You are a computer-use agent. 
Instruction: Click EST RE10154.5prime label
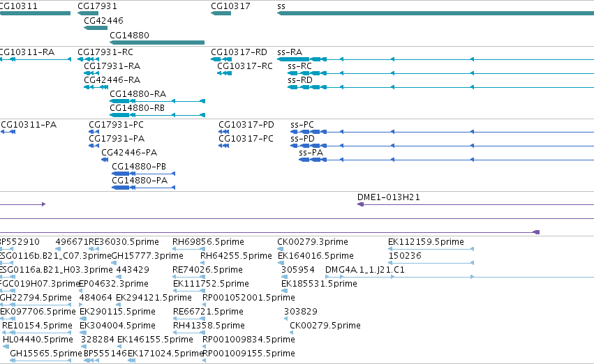tap(37, 326)
